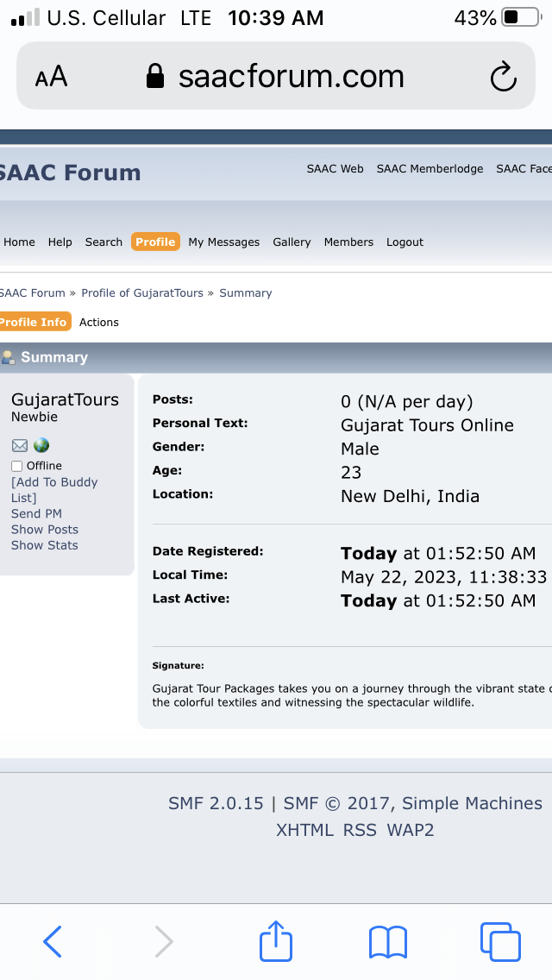
Task: Open the Safari bookmarks book icon
Action: click(x=387, y=941)
